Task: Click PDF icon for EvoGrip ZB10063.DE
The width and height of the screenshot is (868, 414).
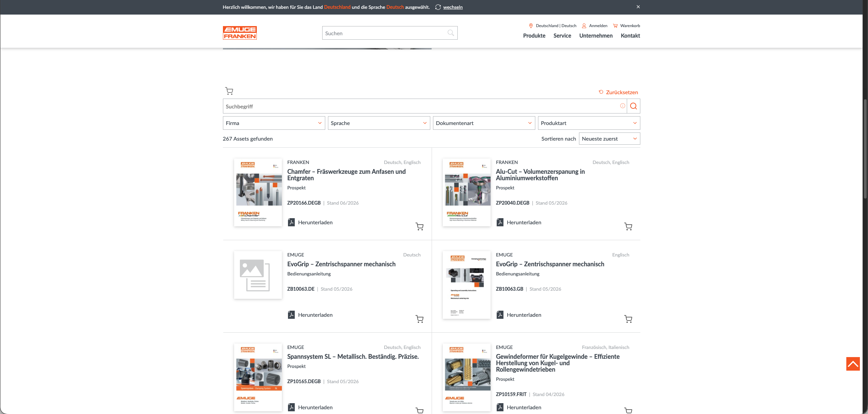Action: tap(291, 315)
